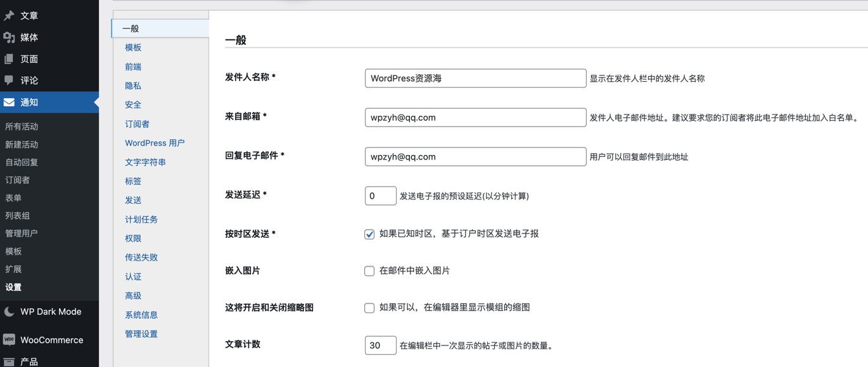Click the pin icon next to 文章

pyautogui.click(x=9, y=16)
